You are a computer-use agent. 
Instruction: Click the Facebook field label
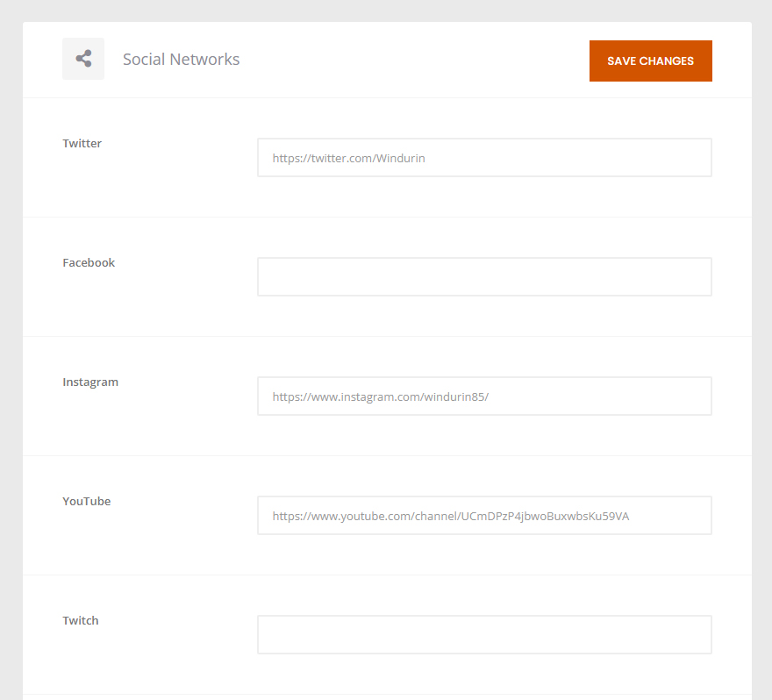point(89,262)
